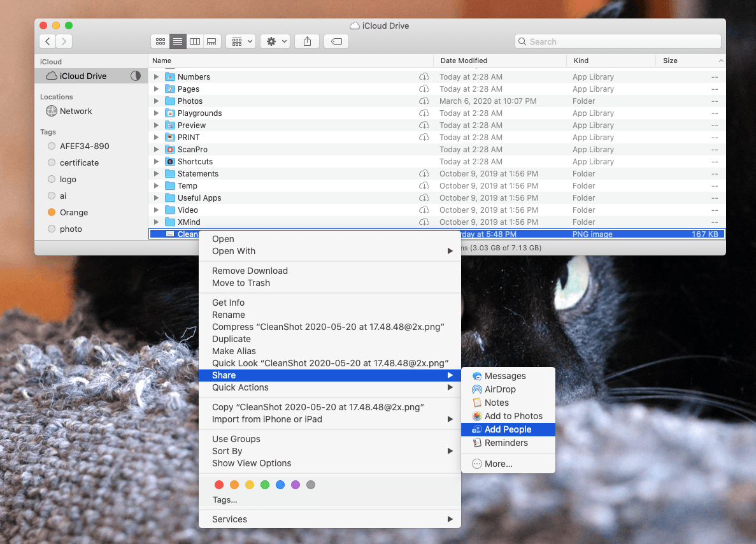Viewport: 756px width, 544px height.
Task: Open the group-by arrangement dropdown
Action: pyautogui.click(x=241, y=41)
